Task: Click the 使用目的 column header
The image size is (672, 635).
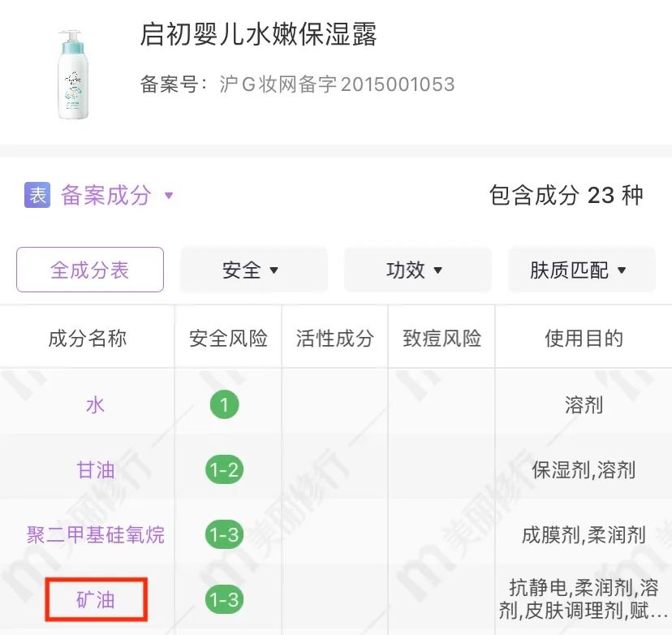Action: point(584,338)
